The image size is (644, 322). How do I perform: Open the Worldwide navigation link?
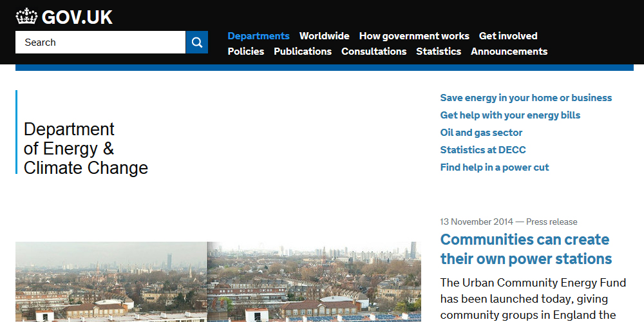pos(324,36)
